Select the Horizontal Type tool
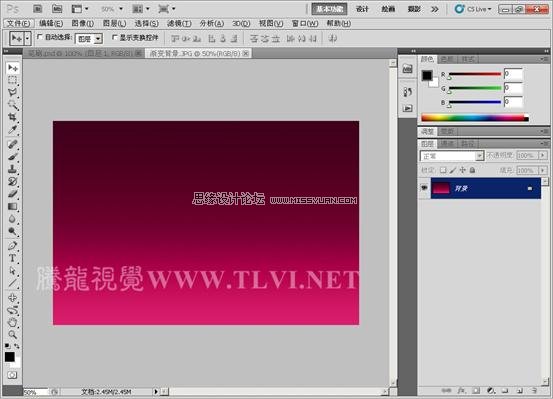 pyautogui.click(x=13, y=258)
